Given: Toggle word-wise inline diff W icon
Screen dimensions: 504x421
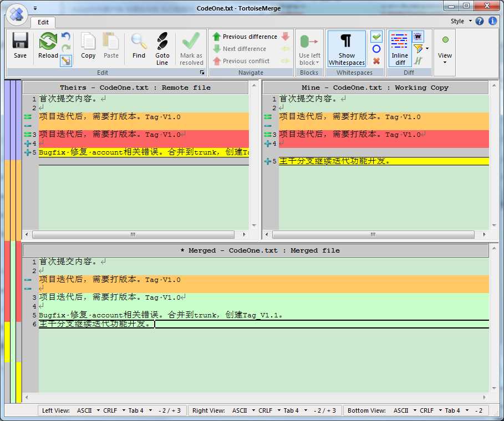Looking at the screenshot, I should click(x=418, y=37).
